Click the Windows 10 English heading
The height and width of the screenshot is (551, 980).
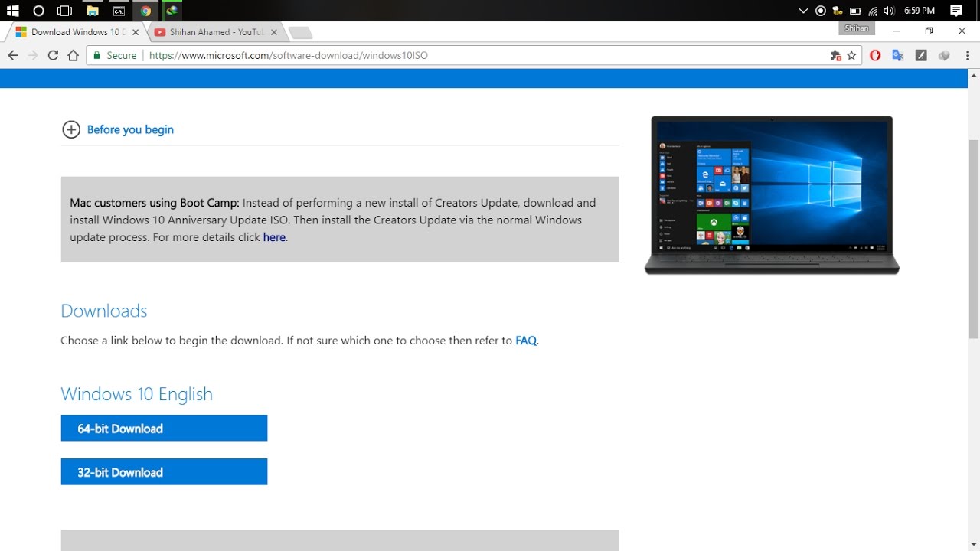coord(137,394)
